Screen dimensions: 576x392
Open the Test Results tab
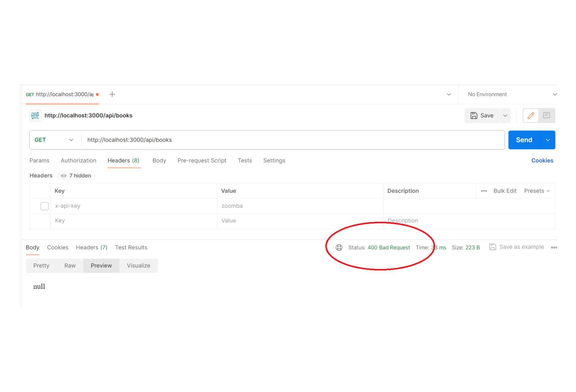click(131, 247)
